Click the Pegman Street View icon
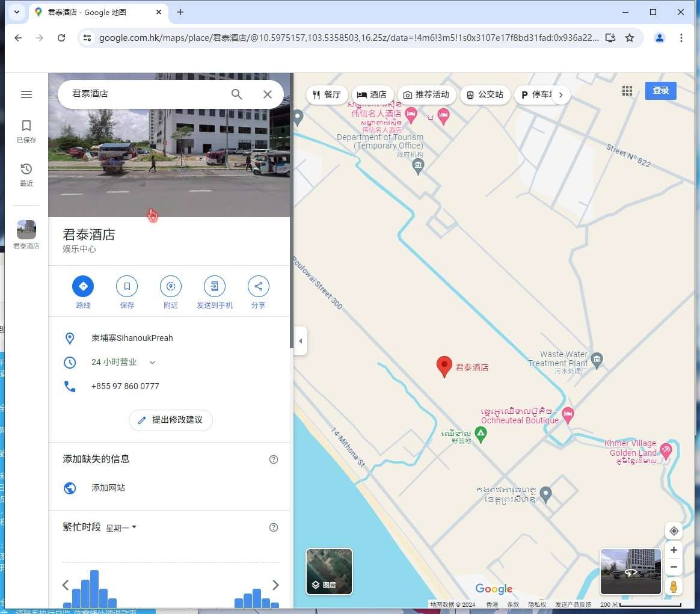 pyautogui.click(x=674, y=586)
